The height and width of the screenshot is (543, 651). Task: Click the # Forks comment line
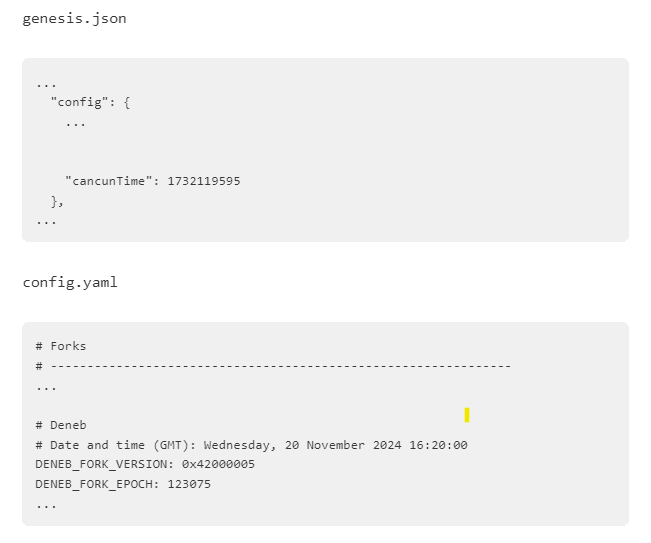point(61,346)
